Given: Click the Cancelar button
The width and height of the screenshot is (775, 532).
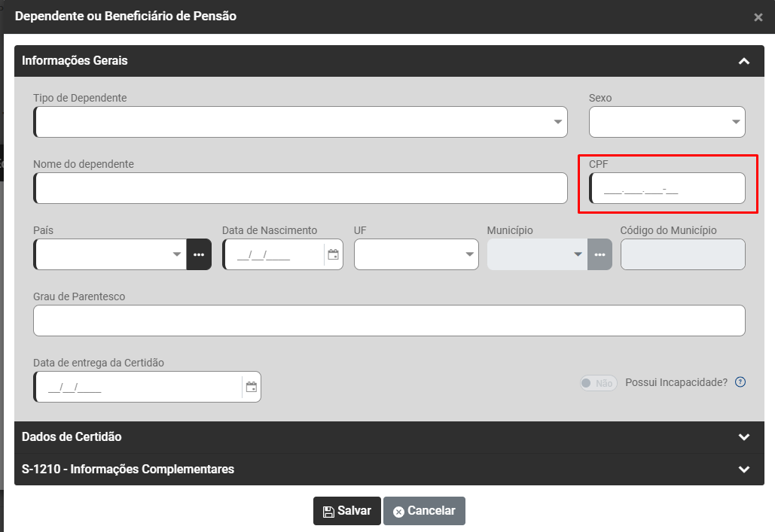Looking at the screenshot, I should click(x=424, y=511).
